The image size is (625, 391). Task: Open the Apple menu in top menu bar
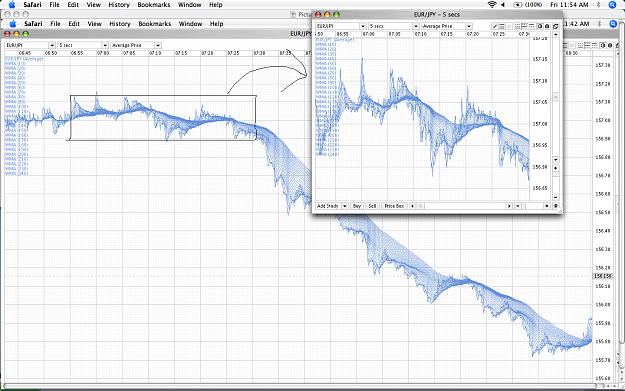click(12, 5)
